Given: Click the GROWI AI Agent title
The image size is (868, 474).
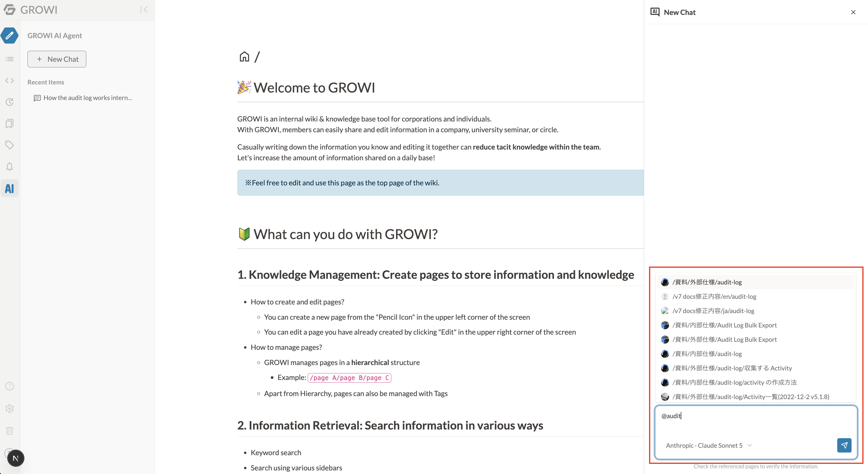Looking at the screenshot, I should point(55,35).
